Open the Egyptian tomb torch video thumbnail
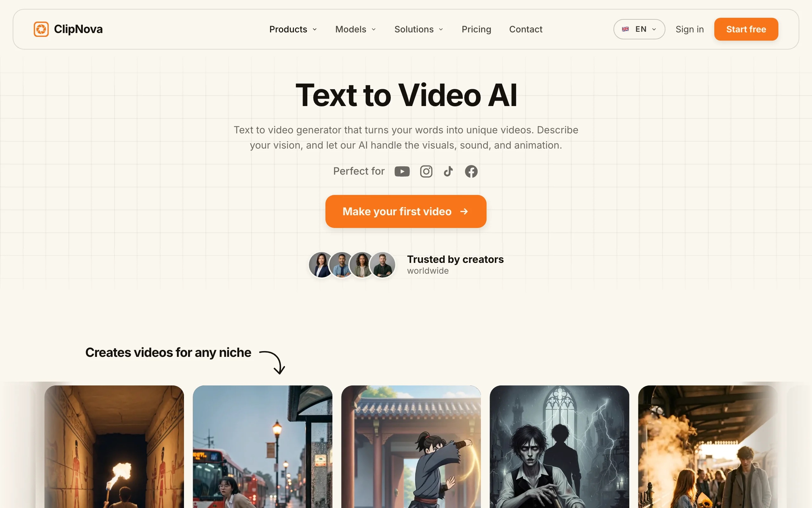Image resolution: width=812 pixels, height=508 pixels. click(x=114, y=446)
